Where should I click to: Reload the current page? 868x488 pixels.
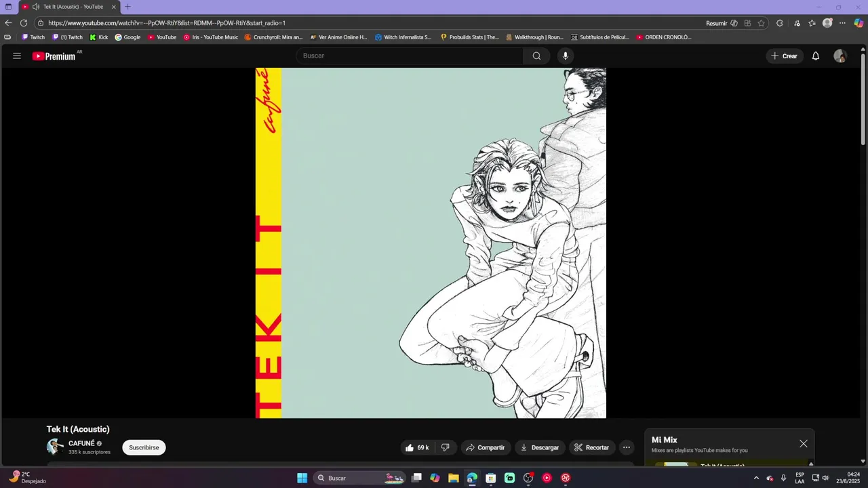click(24, 22)
